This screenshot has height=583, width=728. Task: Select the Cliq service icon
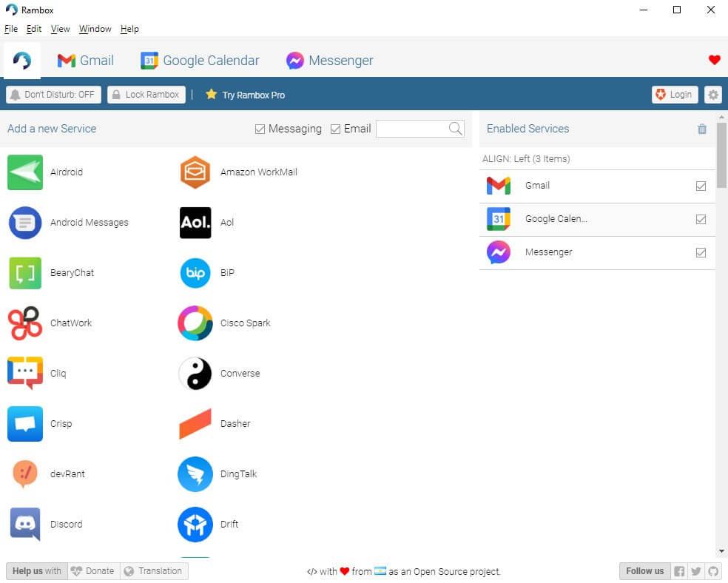pos(25,373)
